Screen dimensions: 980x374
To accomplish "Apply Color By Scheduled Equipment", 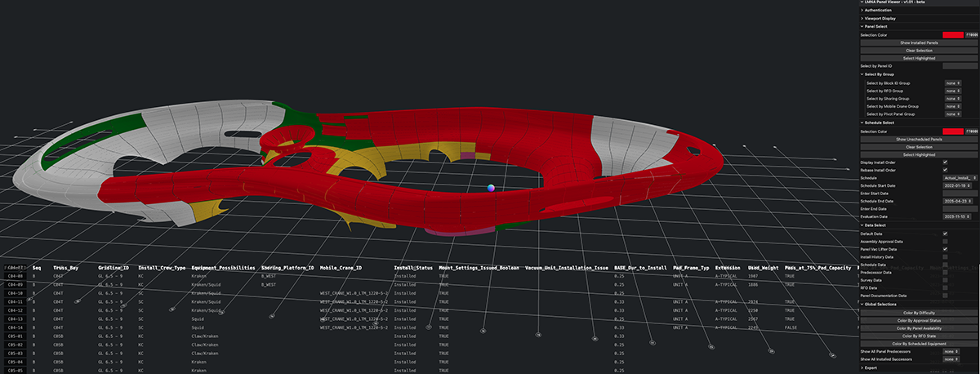I will pos(919,344).
